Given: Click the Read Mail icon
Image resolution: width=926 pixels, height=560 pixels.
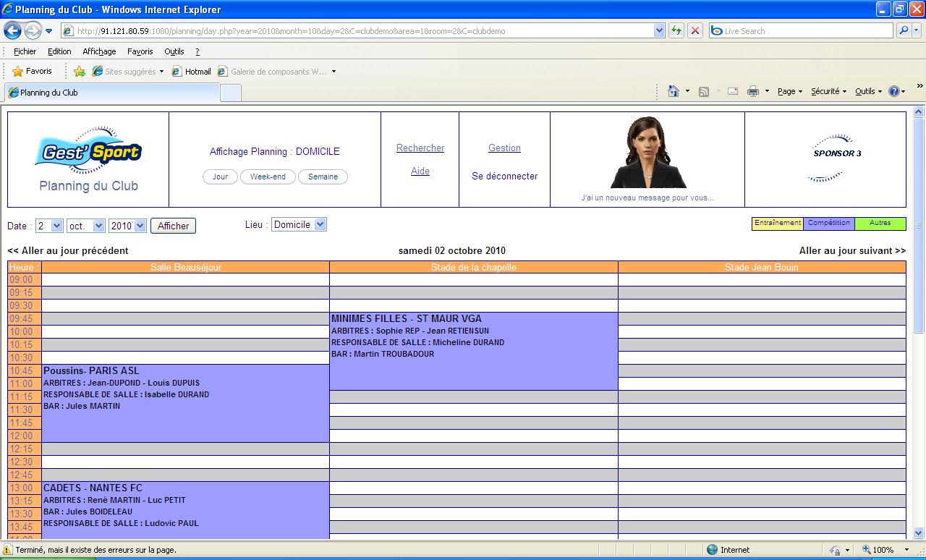Looking at the screenshot, I should [732, 91].
